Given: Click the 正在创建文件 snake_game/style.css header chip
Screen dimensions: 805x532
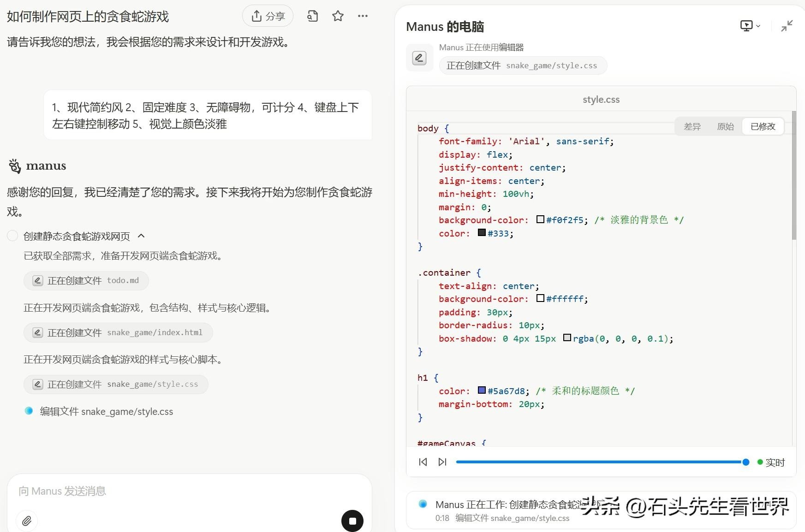Looking at the screenshot, I should (x=523, y=65).
